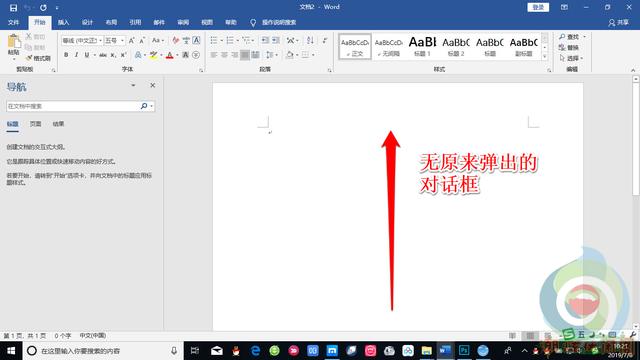Switch to the 插入 Insert tab

(x=63, y=22)
